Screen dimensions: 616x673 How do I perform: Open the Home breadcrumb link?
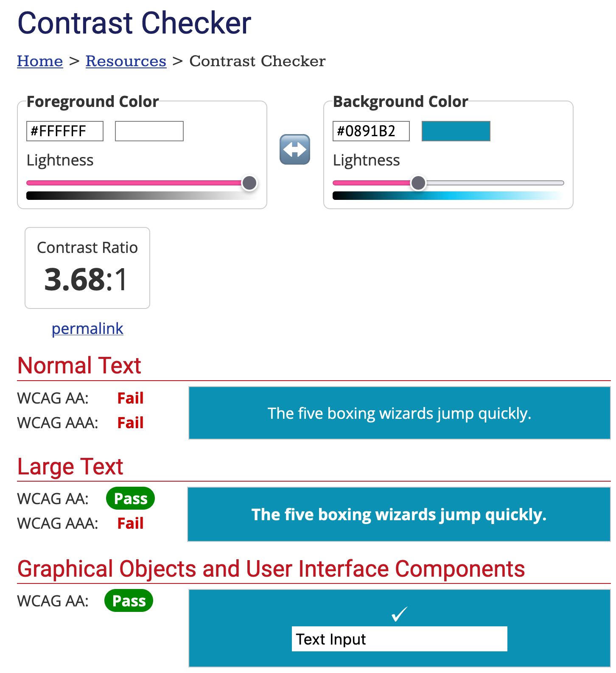(40, 61)
